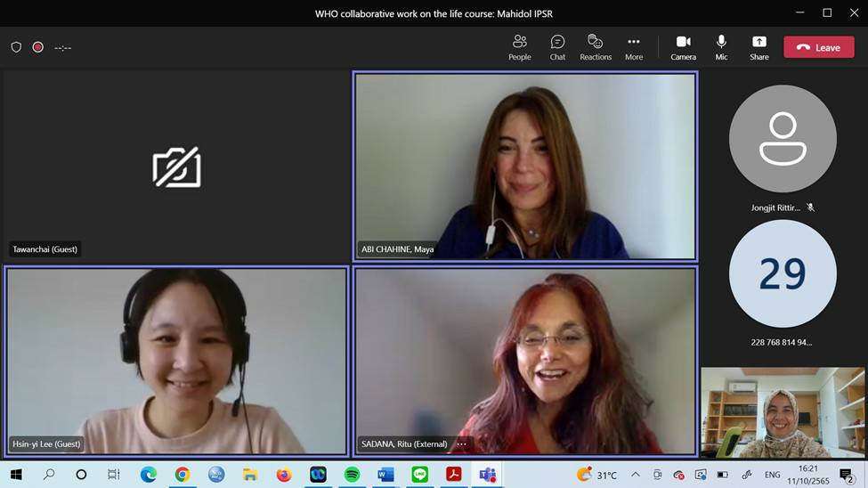Open Spotify from the taskbar
The image size is (868, 488).
[x=352, y=475]
